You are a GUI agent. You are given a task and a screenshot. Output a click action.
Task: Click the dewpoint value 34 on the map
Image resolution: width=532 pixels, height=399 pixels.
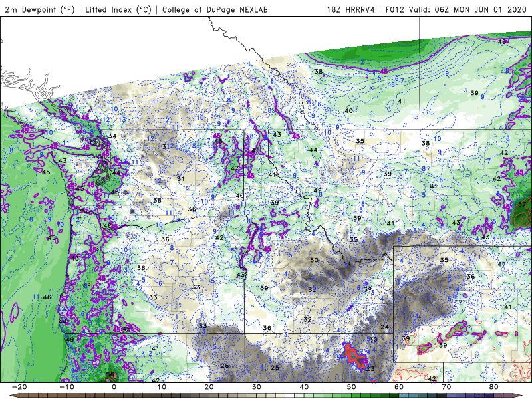pos(112,136)
